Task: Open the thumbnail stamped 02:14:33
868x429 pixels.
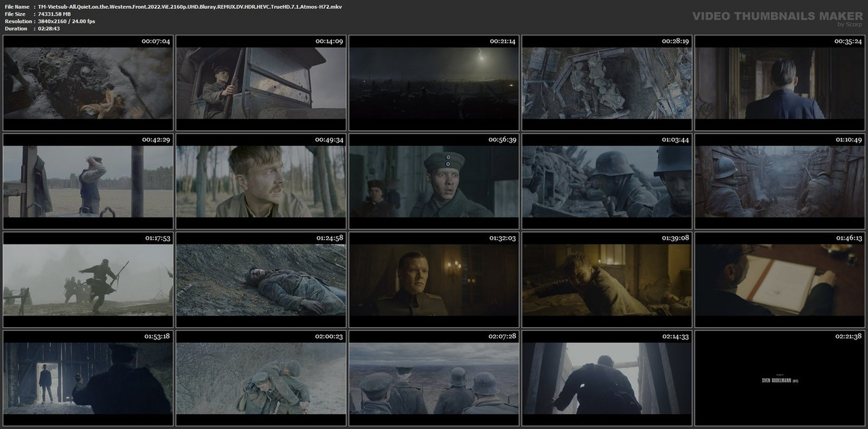Action: click(x=607, y=378)
